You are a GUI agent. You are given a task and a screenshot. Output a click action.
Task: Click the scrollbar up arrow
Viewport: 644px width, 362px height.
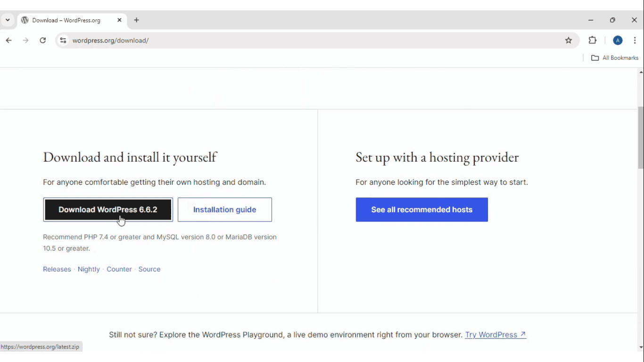pos(641,72)
